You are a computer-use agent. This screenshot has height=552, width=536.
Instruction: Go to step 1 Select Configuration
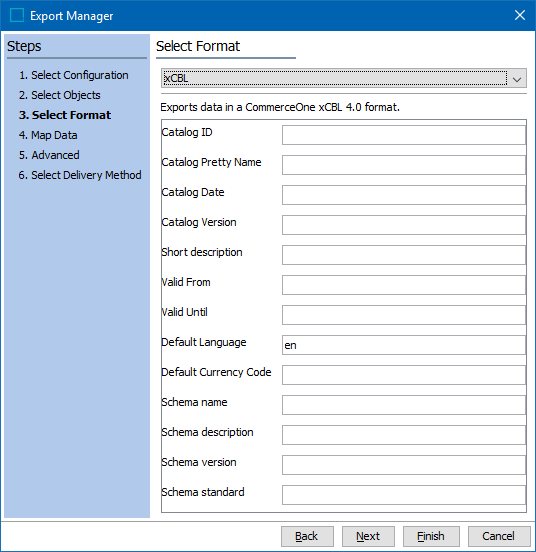coord(74,75)
